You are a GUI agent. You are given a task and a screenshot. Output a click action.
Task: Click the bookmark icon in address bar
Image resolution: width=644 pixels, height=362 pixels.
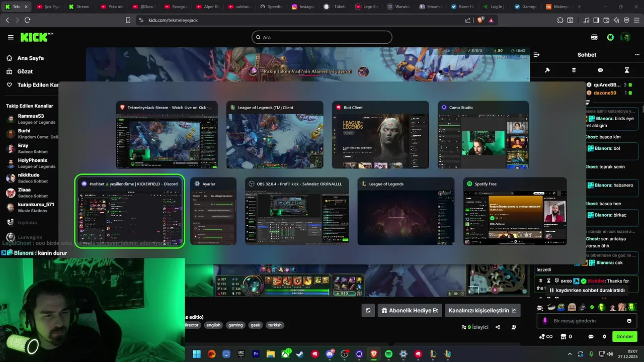(128, 20)
